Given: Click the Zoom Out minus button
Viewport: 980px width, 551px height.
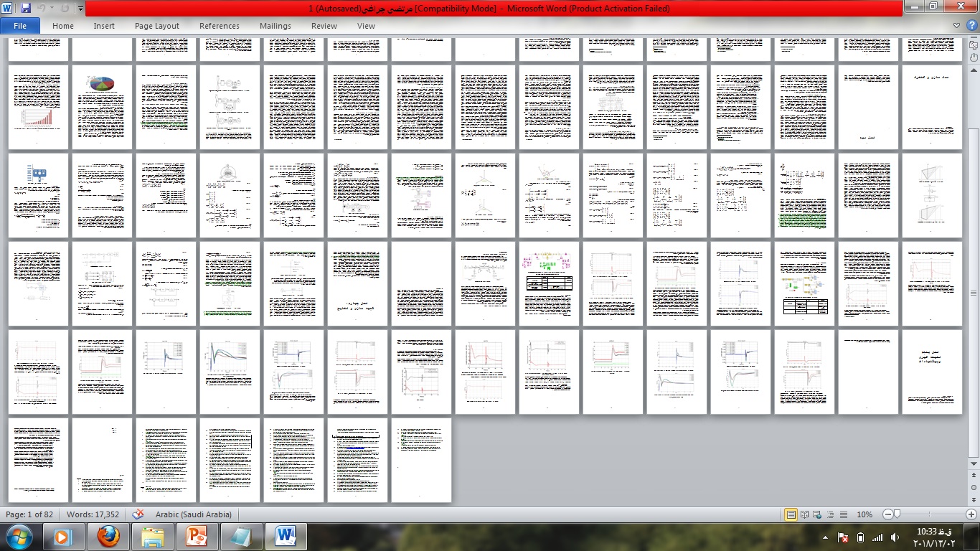Looking at the screenshot, I should click(x=888, y=514).
